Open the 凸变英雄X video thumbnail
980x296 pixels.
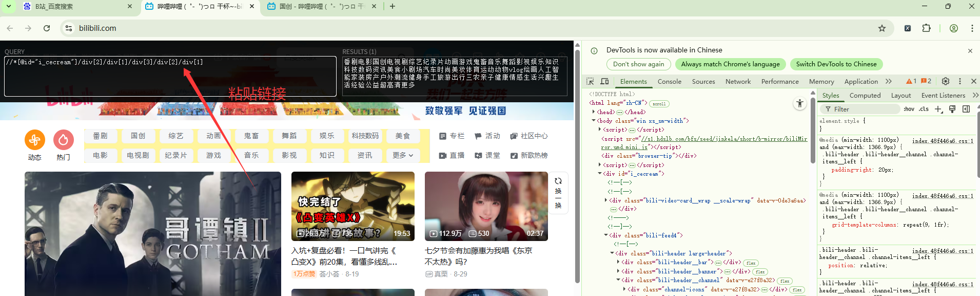coord(353,207)
